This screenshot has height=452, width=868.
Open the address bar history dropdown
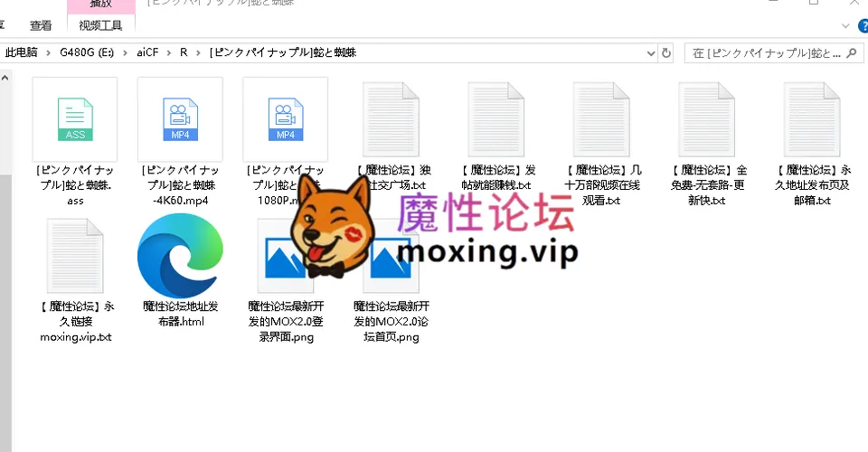[651, 53]
